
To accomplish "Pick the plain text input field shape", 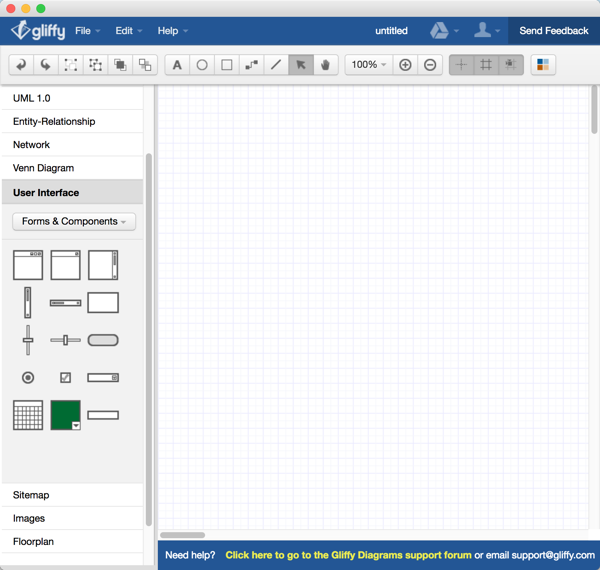I will tap(103, 415).
